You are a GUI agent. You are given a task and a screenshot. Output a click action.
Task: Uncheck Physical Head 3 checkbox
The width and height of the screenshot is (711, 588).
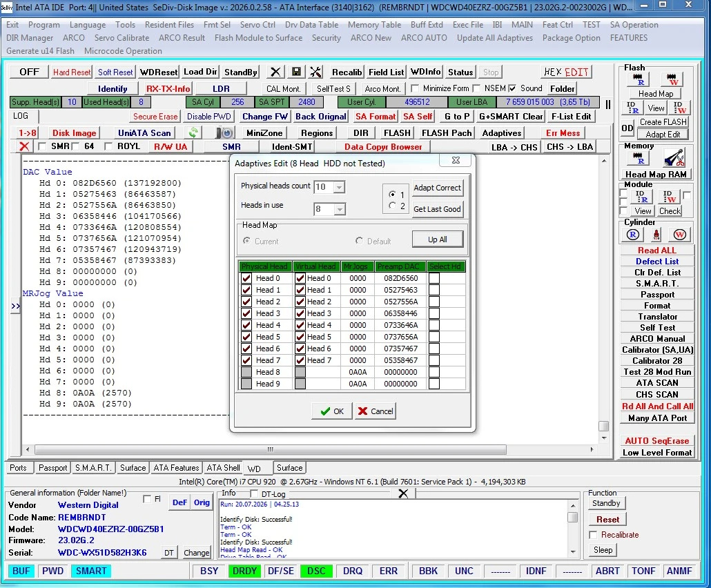tap(246, 313)
